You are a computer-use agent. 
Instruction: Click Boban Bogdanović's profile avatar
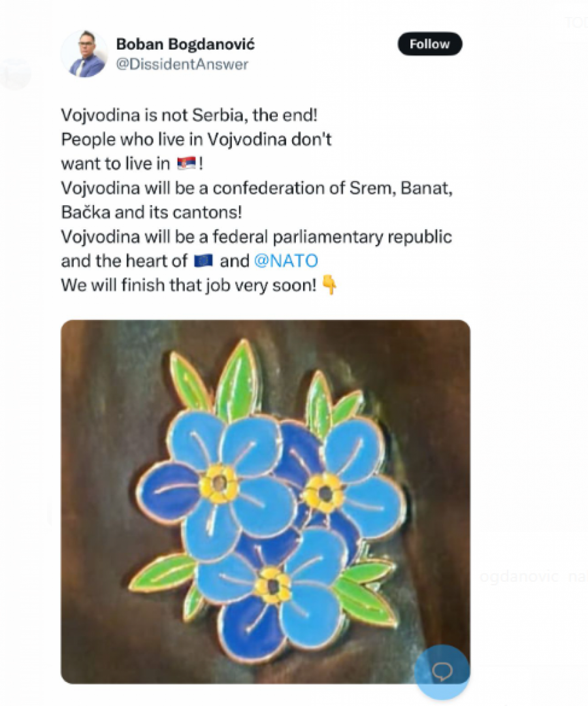pyautogui.click(x=84, y=54)
